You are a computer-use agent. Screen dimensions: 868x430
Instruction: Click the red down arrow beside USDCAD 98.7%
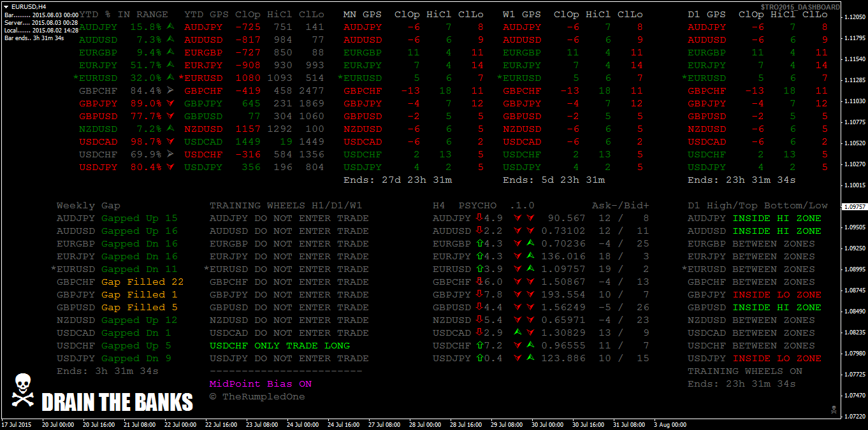[170, 141]
